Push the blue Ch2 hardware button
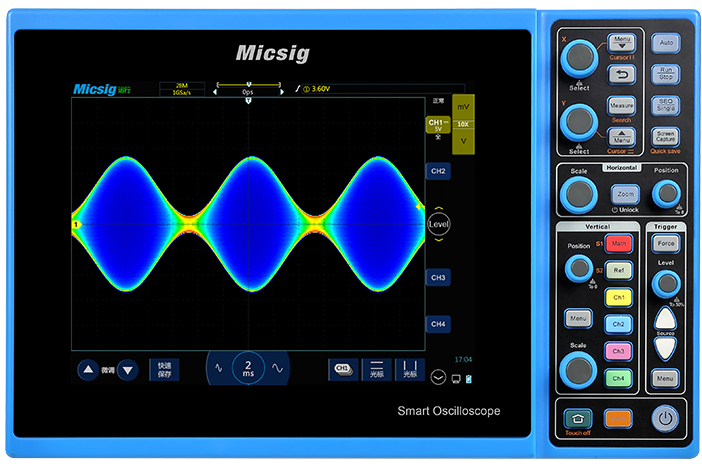Screen dimensions: 702x466 click(x=619, y=324)
